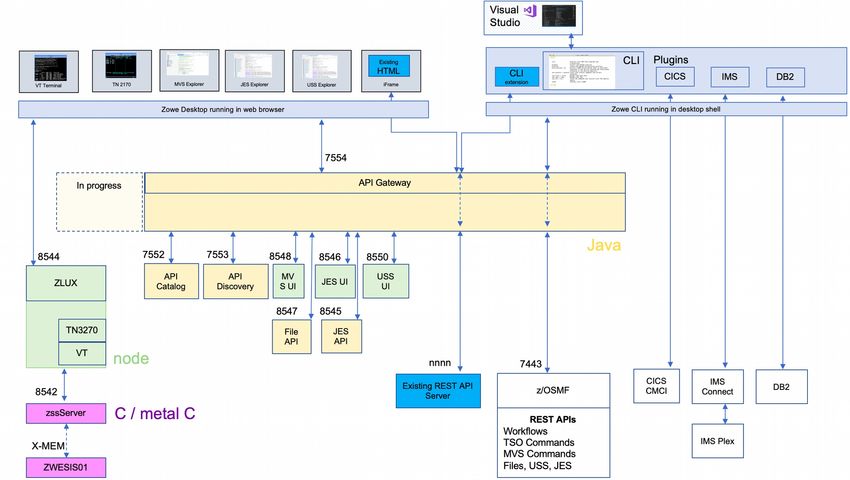The height and width of the screenshot is (480, 850).
Task: Click the port number 8547 label
Action: pos(287,311)
